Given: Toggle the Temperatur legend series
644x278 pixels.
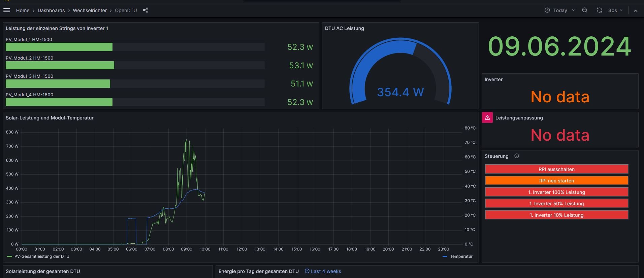Looking at the screenshot, I should tap(461, 256).
